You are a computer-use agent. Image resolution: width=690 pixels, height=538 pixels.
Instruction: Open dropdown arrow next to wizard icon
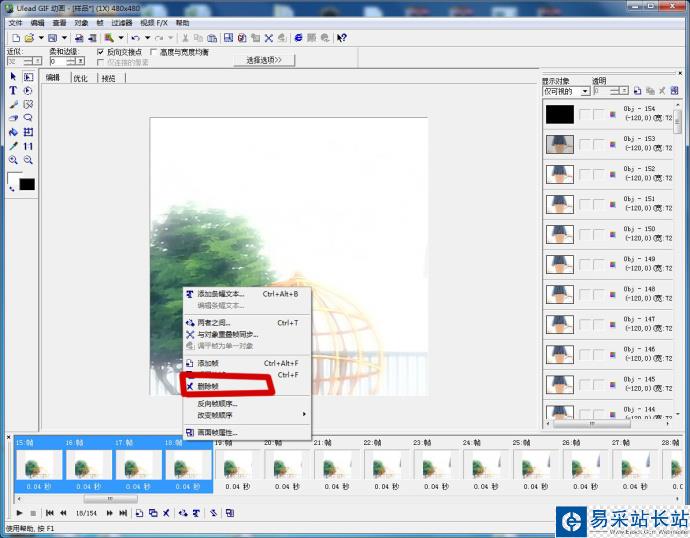coord(121,38)
